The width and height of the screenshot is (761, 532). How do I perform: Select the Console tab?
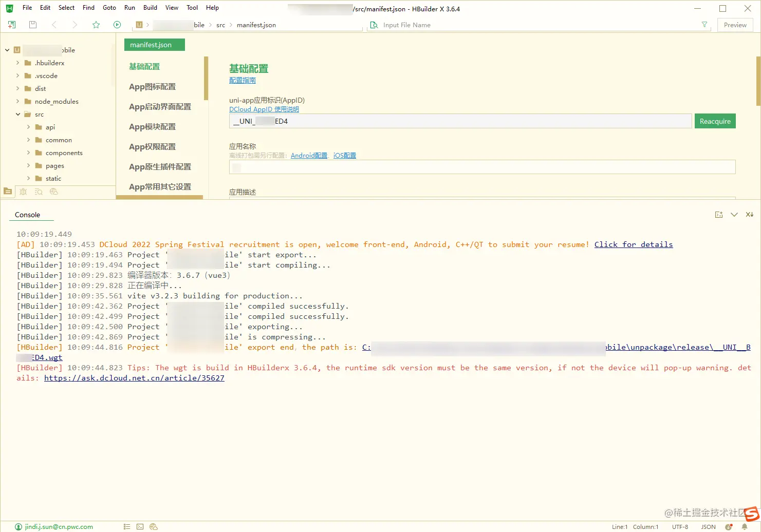coord(28,215)
